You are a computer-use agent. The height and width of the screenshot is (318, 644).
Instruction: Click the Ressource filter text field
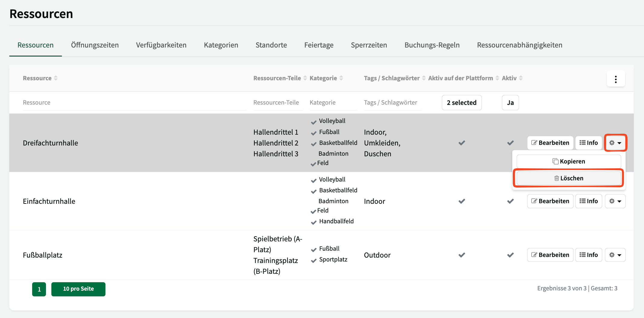pos(134,103)
